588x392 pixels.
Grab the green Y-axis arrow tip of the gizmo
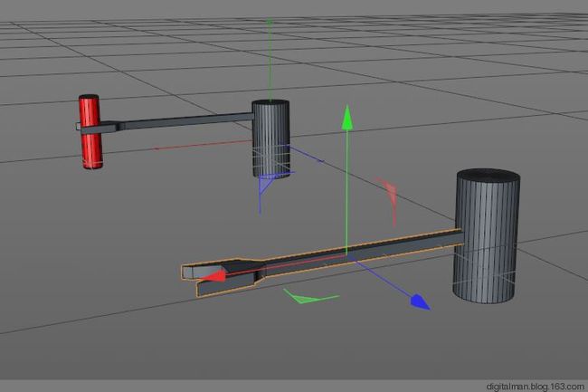click(x=347, y=118)
